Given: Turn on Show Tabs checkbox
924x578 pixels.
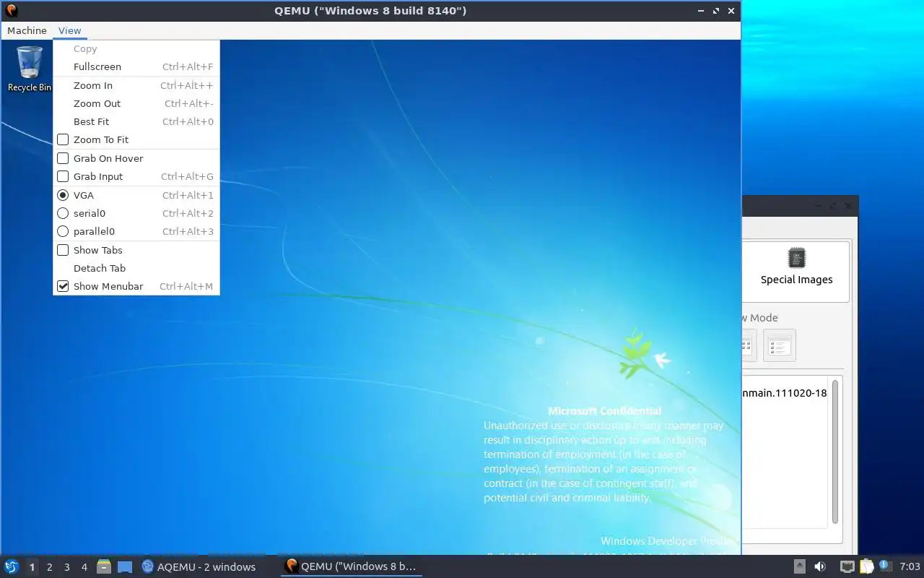Looking at the screenshot, I should point(63,250).
